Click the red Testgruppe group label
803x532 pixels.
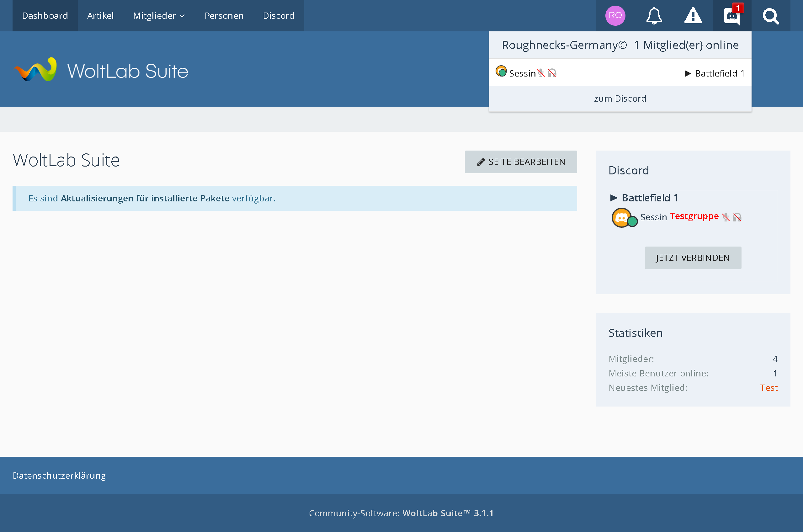tap(694, 216)
